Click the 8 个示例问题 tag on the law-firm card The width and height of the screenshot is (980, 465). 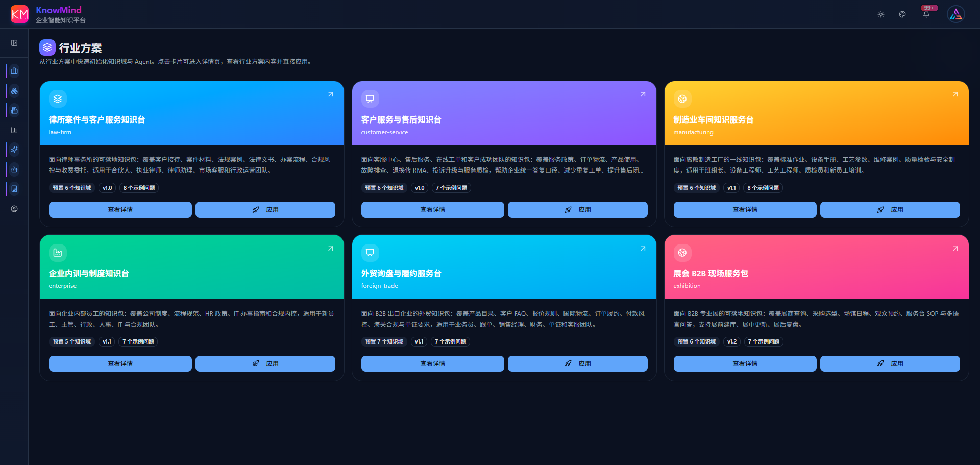(x=139, y=188)
